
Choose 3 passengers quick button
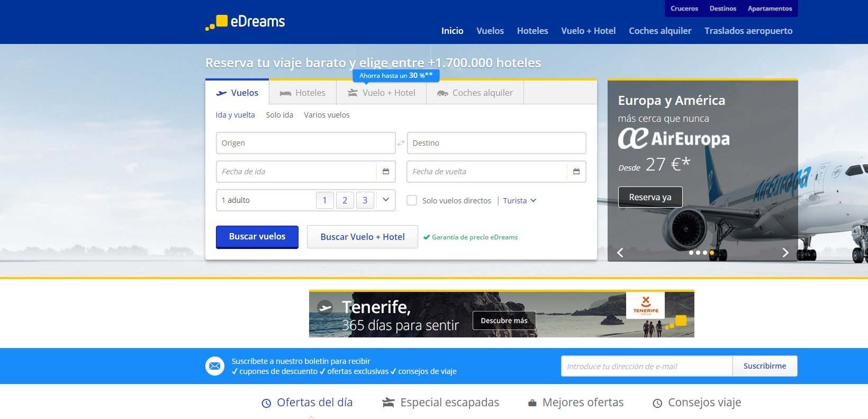coord(365,200)
